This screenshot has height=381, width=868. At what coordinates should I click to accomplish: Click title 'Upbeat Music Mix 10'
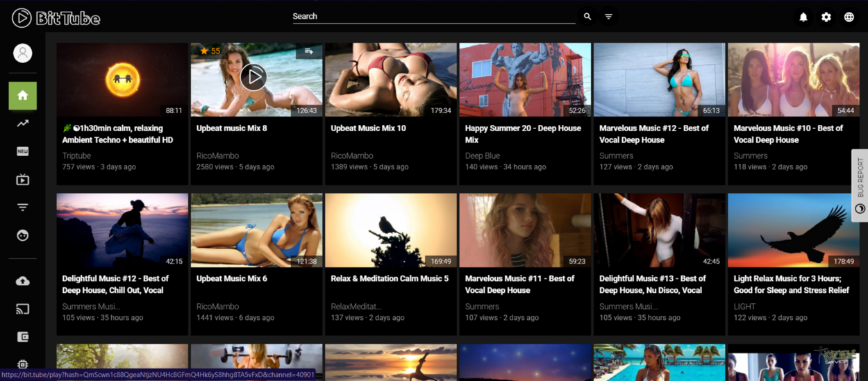click(369, 128)
